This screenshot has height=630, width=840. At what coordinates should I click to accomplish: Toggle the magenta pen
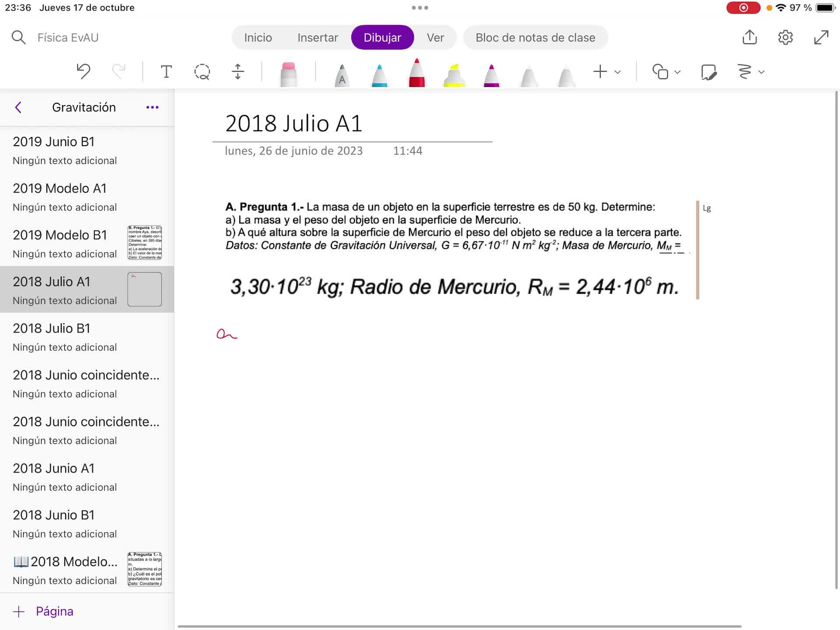(491, 75)
